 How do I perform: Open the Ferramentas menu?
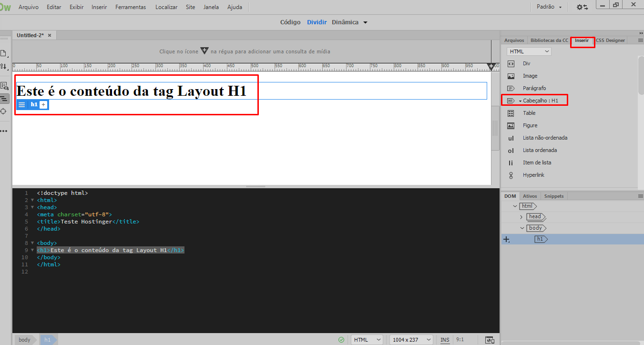(131, 7)
